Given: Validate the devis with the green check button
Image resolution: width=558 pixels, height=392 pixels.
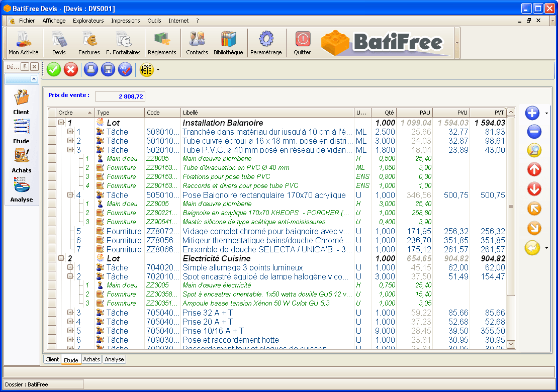Looking at the screenshot, I should click(x=53, y=69).
